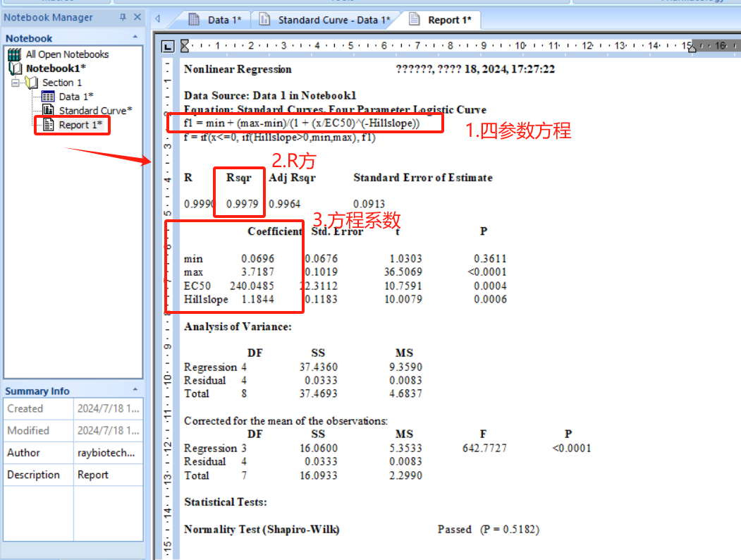Select All Open Notebooks in tree
This screenshot has height=560, width=741.
[67, 54]
